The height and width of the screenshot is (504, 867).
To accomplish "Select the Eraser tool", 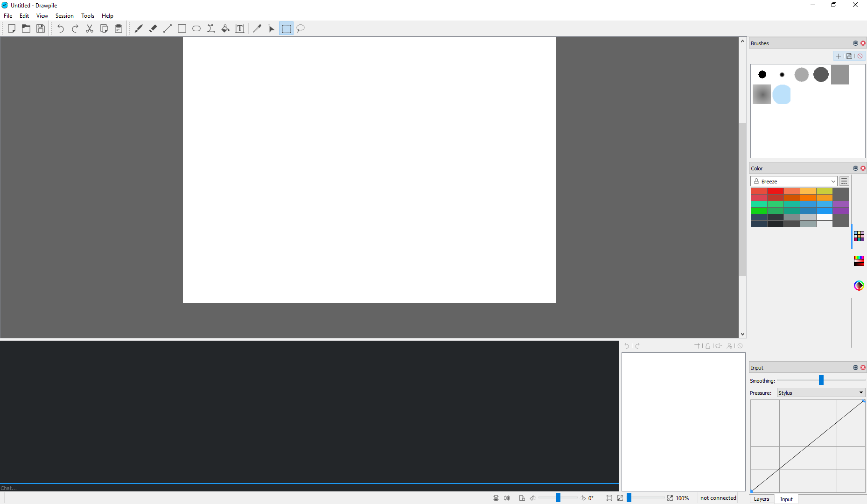I will (153, 28).
